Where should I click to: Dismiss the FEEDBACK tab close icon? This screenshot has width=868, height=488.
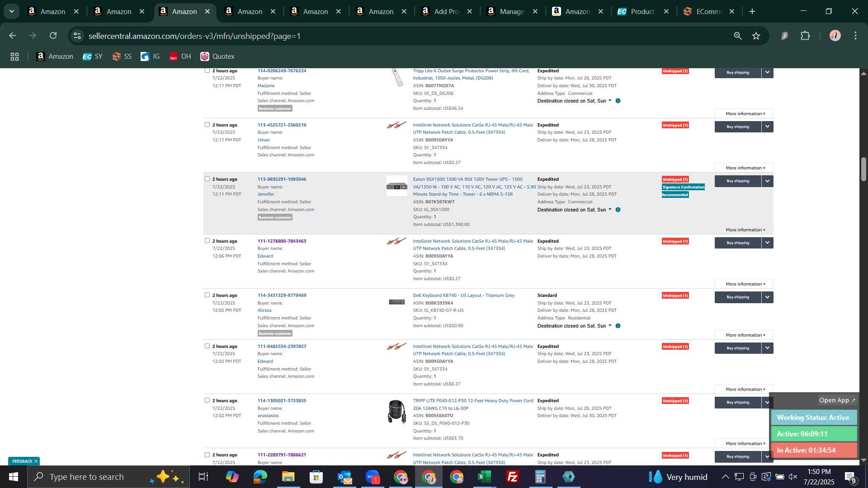pos(36,461)
